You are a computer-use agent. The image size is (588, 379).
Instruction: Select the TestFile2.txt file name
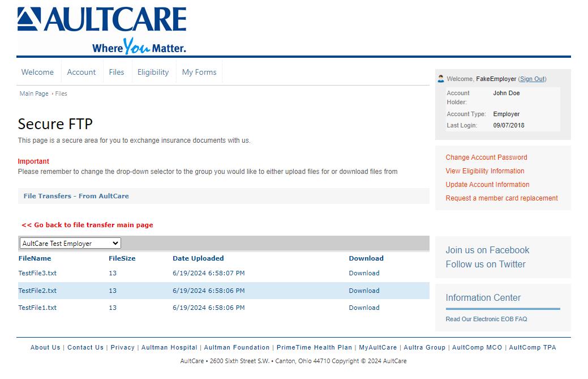point(37,291)
